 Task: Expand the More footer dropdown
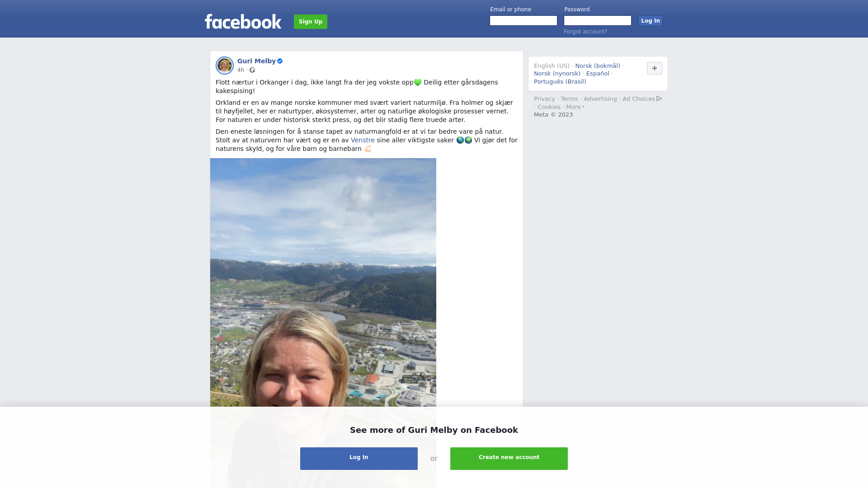(575, 107)
